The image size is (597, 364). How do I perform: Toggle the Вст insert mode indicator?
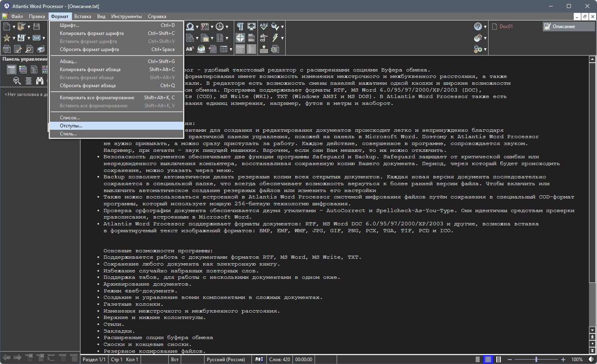click(x=175, y=359)
